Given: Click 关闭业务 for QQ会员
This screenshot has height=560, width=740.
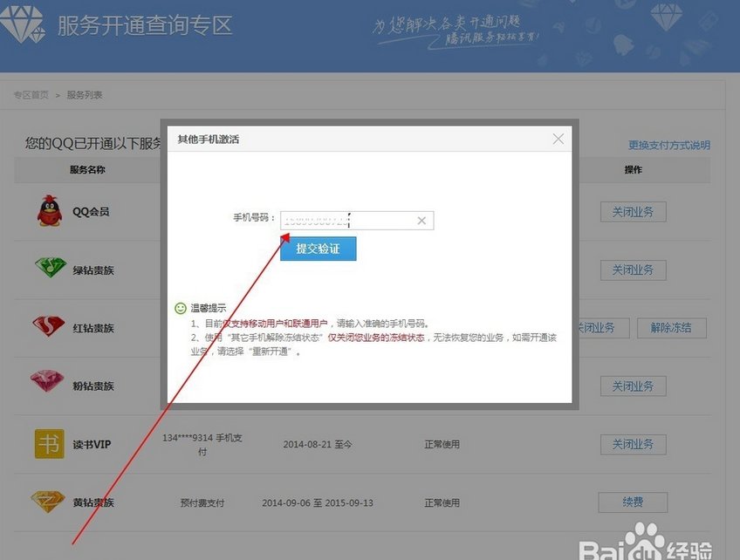Looking at the screenshot, I should point(633,211).
